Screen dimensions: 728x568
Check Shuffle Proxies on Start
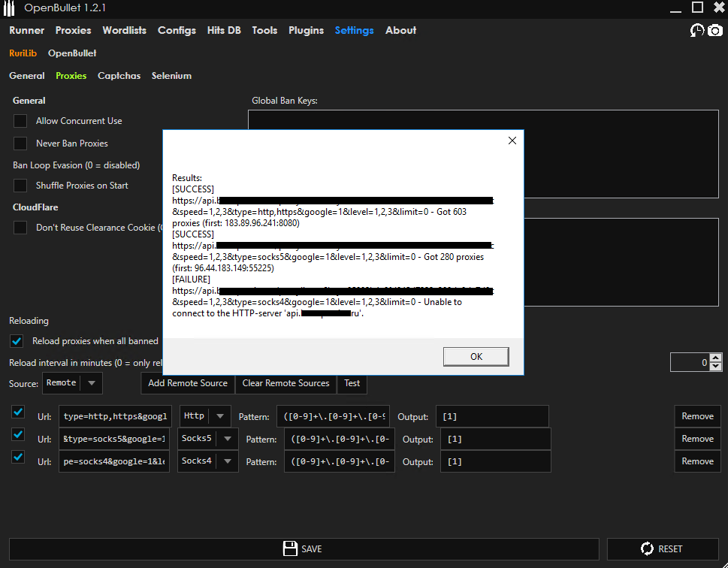pyautogui.click(x=20, y=186)
